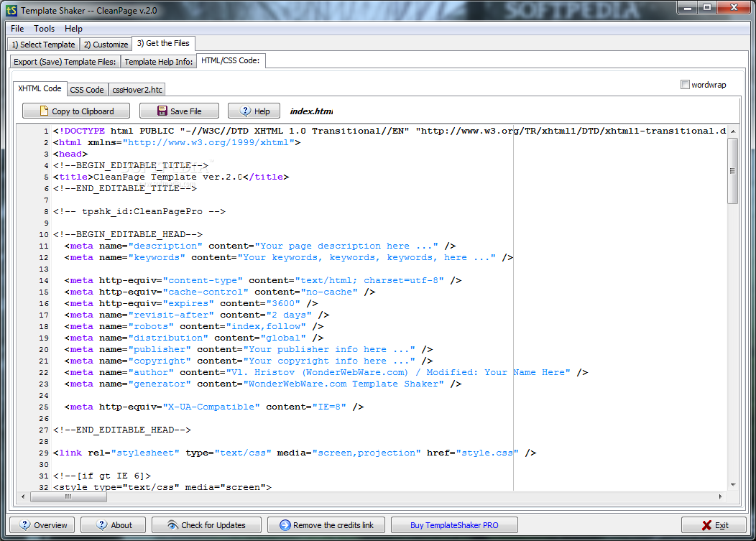
Task: Switch to the CSS Code sub-tab
Action: click(87, 90)
